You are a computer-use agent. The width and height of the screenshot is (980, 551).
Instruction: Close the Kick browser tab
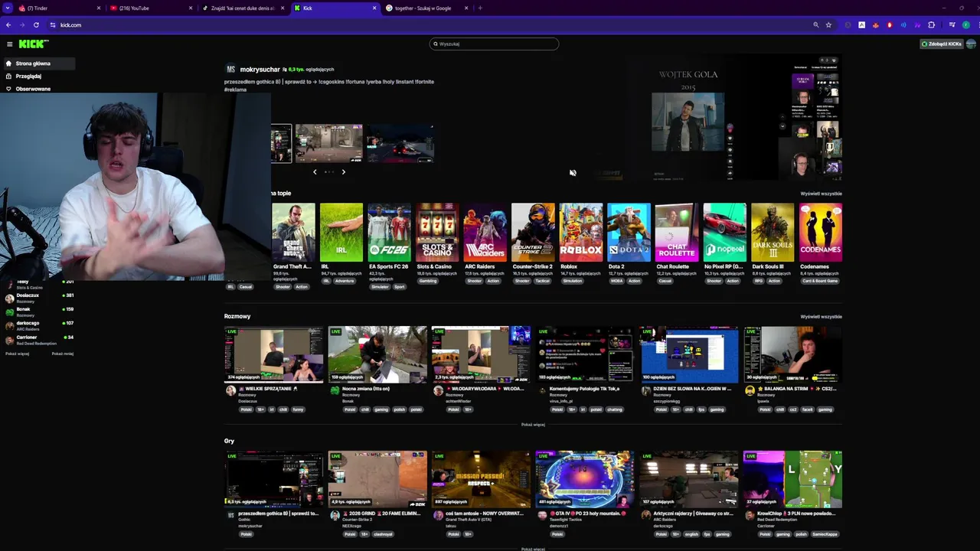[x=374, y=8]
